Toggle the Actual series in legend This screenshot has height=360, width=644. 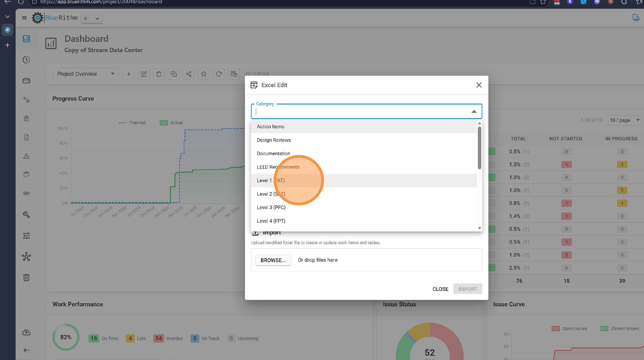[172, 123]
